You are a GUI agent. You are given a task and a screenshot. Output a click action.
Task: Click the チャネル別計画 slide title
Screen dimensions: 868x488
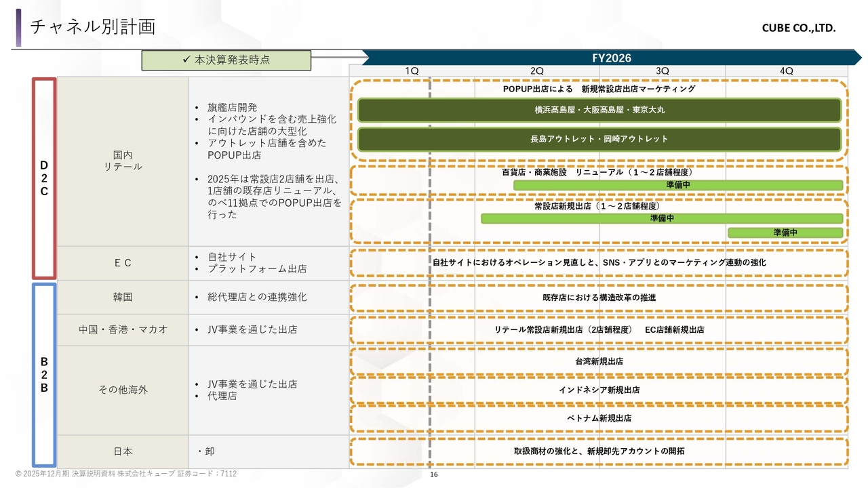93,26
